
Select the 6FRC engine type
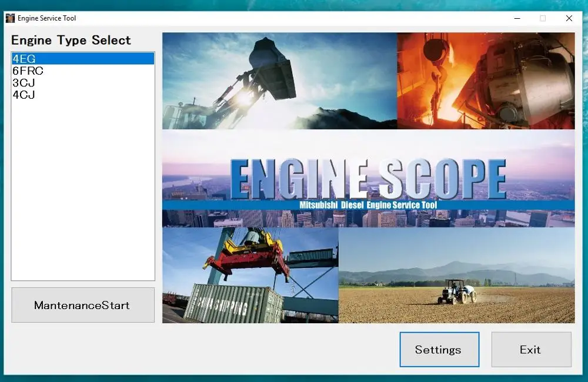83,71
